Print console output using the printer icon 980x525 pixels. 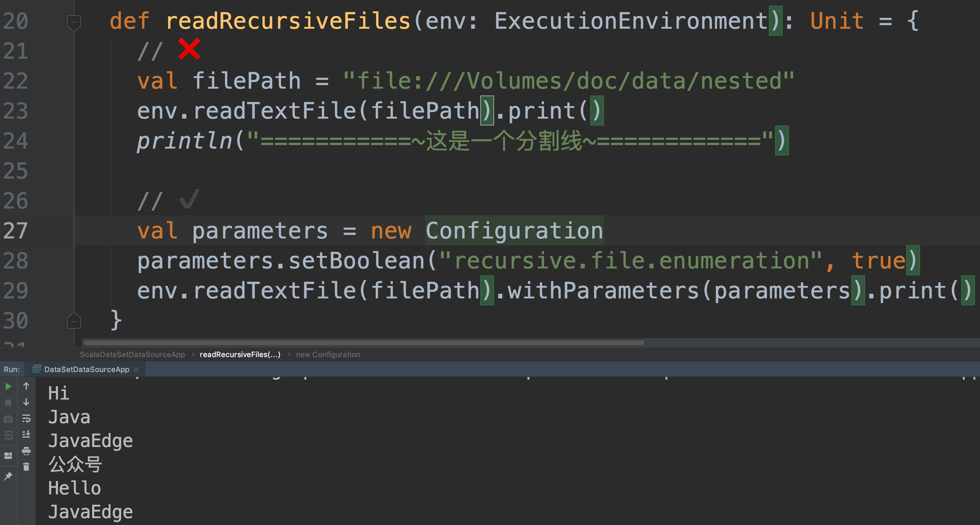pyautogui.click(x=26, y=451)
